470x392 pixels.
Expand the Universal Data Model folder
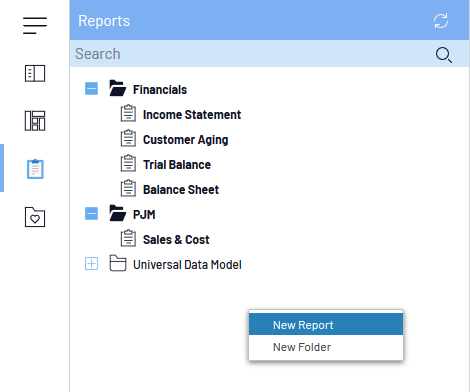tap(91, 264)
